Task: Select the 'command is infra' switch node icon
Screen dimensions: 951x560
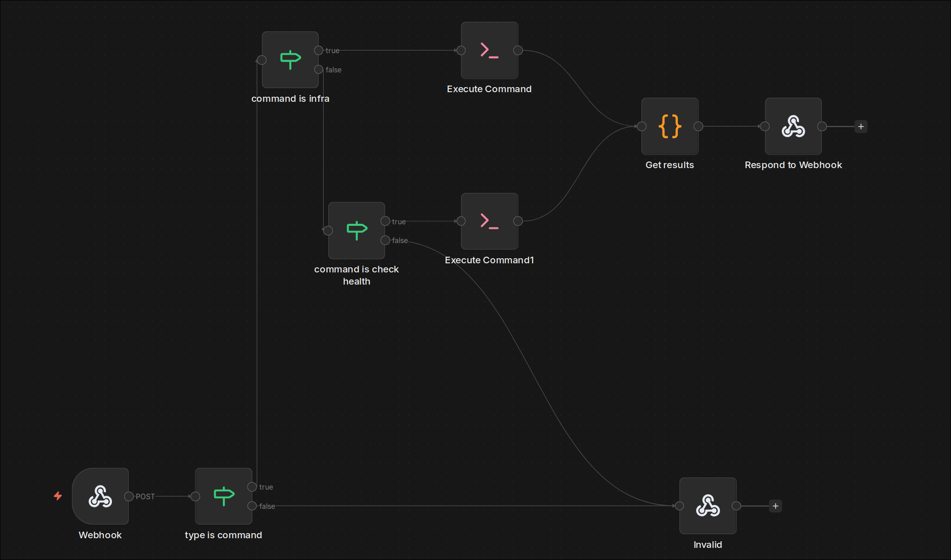Action: (x=290, y=59)
